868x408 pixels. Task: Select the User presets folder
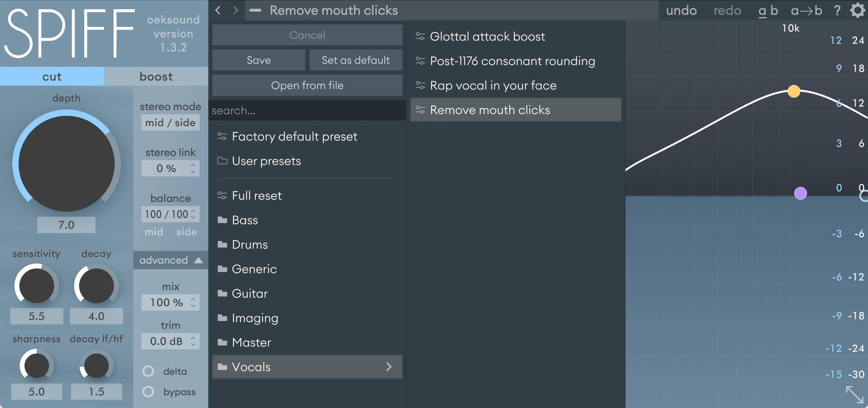pos(266,161)
